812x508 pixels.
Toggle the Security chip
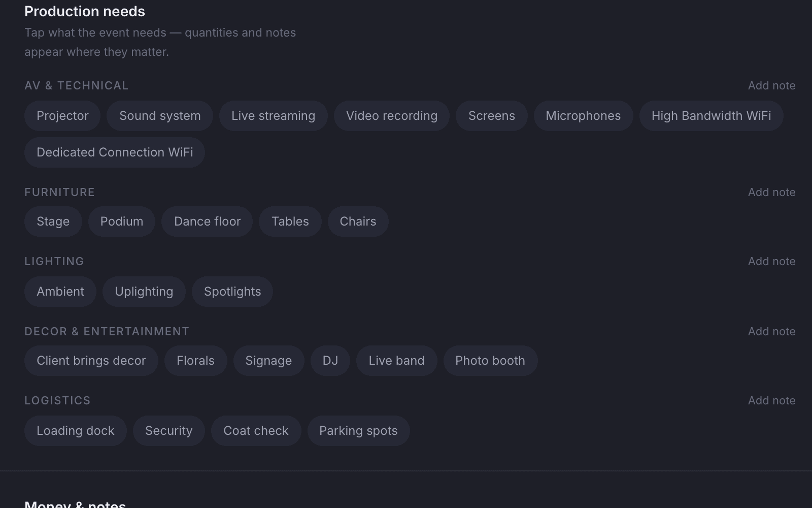tap(169, 431)
